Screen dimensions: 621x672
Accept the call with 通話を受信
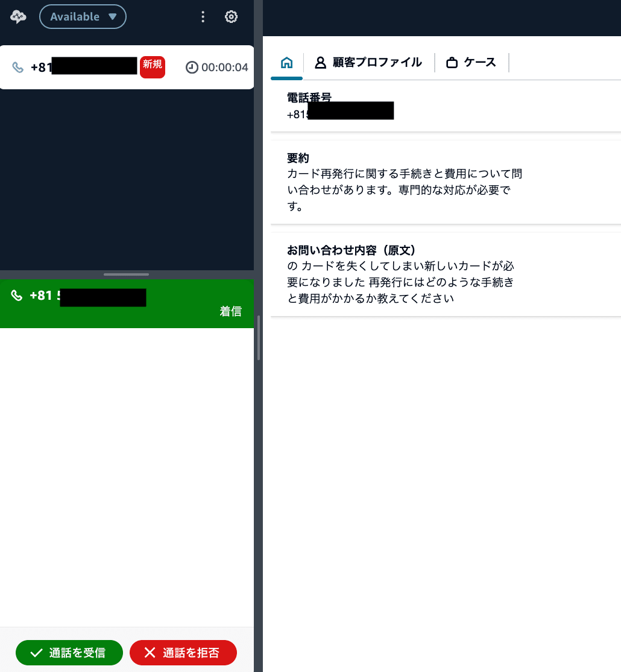(x=69, y=652)
